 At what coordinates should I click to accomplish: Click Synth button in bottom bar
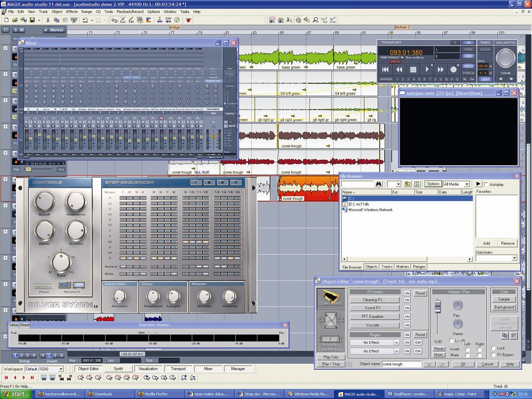point(118,369)
